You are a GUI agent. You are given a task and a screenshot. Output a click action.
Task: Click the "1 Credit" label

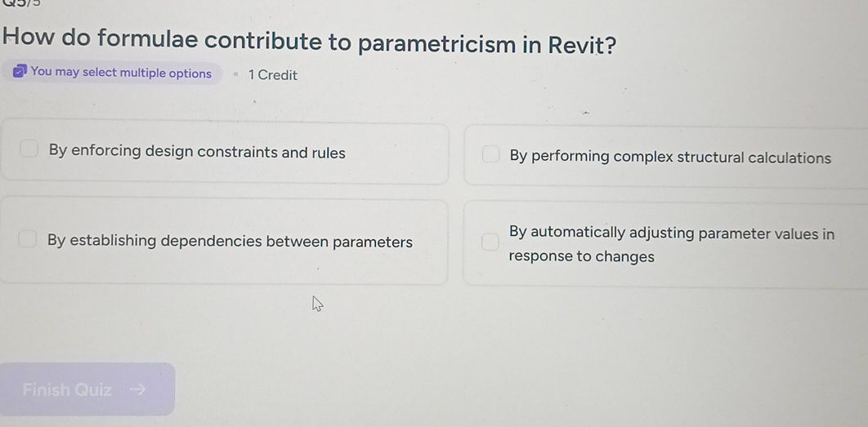pyautogui.click(x=273, y=75)
